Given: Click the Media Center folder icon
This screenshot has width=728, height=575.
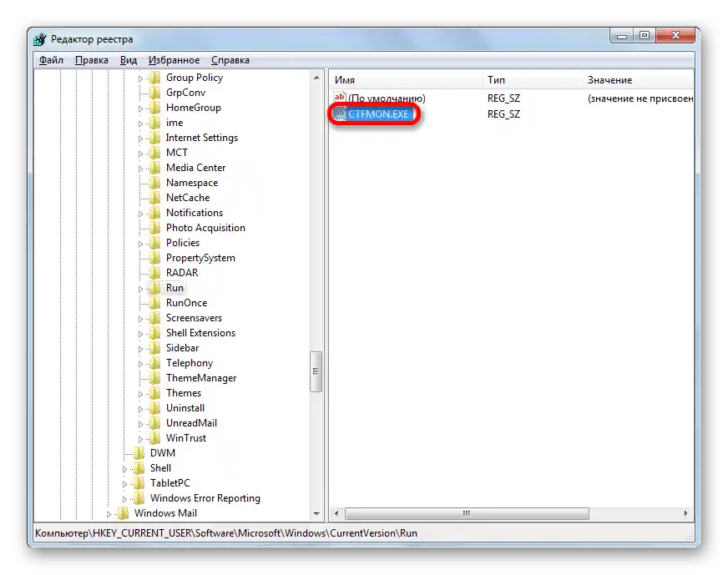Looking at the screenshot, I should click(x=155, y=168).
